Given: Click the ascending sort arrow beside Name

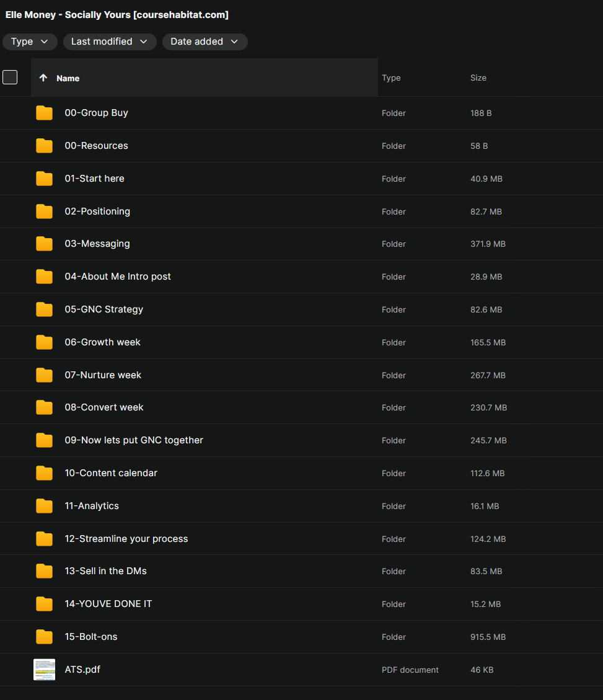Looking at the screenshot, I should click(43, 78).
